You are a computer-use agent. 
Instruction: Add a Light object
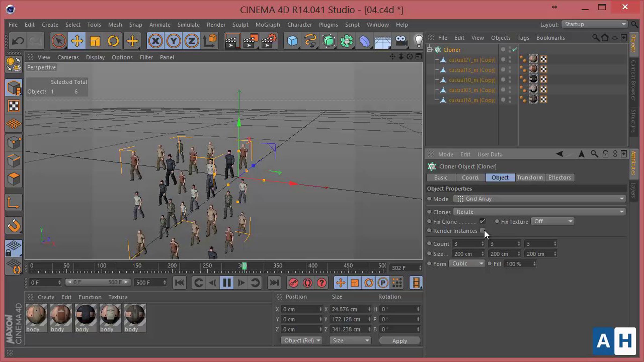(418, 41)
